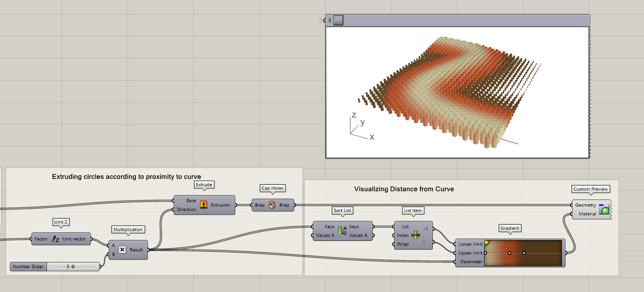Screen dimensions: 644x292
Task: Click the 3D cylinders preview image
Action: click(458, 92)
